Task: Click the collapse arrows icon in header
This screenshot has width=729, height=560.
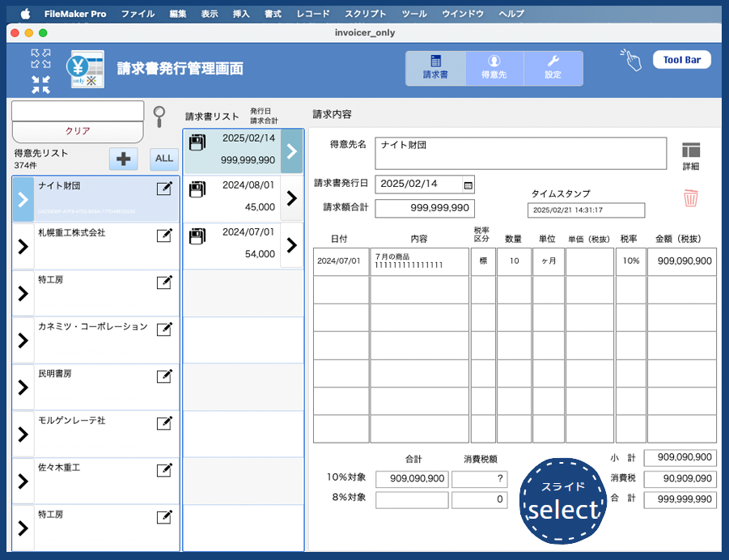Action: click(40, 84)
